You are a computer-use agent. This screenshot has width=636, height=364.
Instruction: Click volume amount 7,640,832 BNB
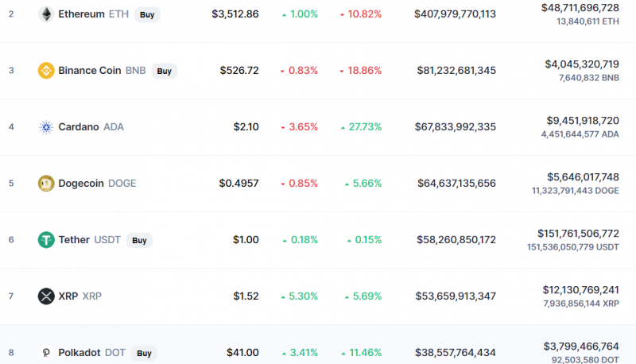pyautogui.click(x=589, y=78)
